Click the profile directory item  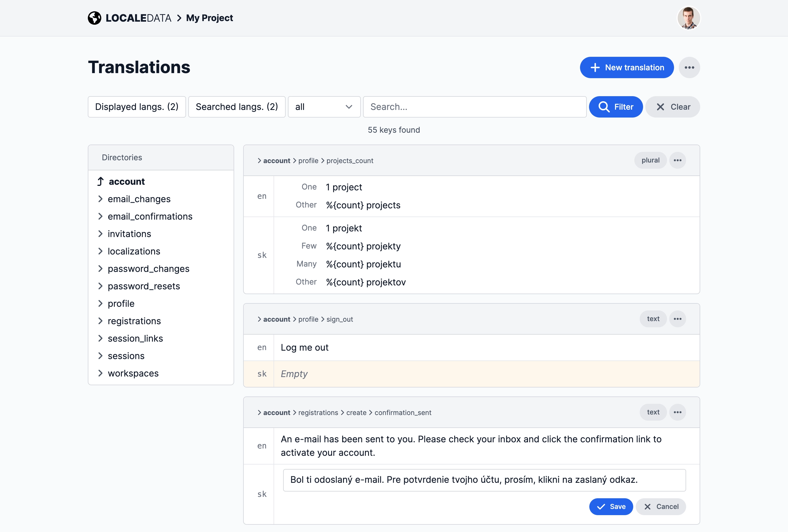pos(121,303)
